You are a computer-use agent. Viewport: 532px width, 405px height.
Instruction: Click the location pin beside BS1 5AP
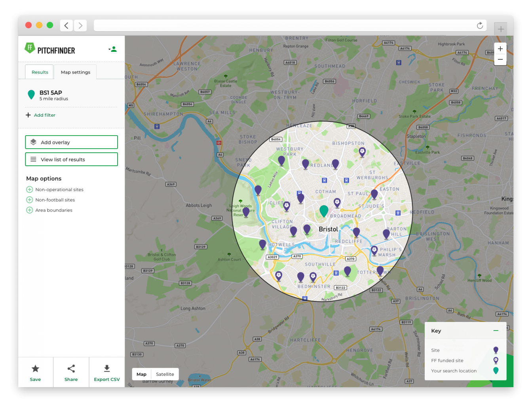tap(31, 95)
